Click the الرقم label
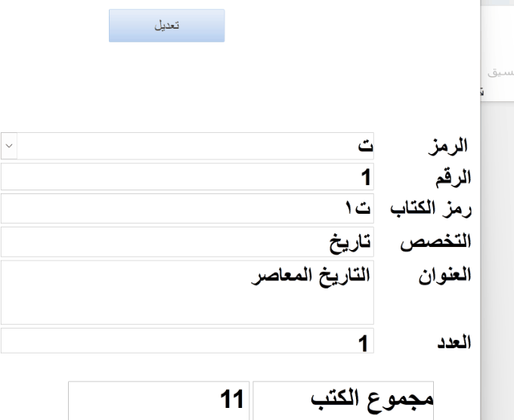Viewport: 514px width, 420px height. click(x=453, y=178)
